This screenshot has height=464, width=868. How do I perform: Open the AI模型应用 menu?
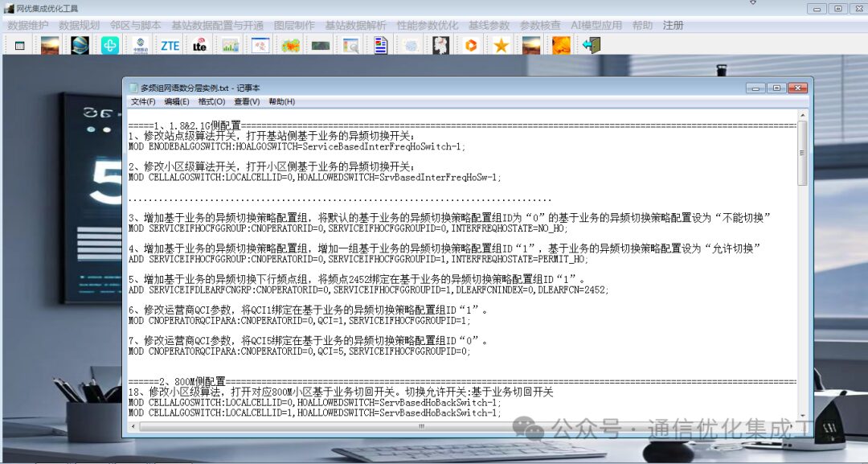point(596,26)
